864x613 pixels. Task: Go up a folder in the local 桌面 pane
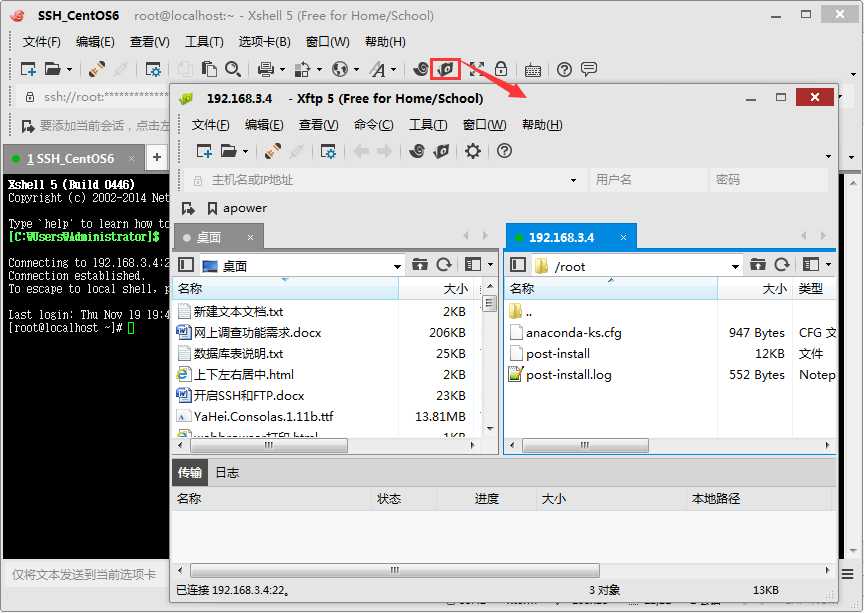pyautogui.click(x=420, y=265)
